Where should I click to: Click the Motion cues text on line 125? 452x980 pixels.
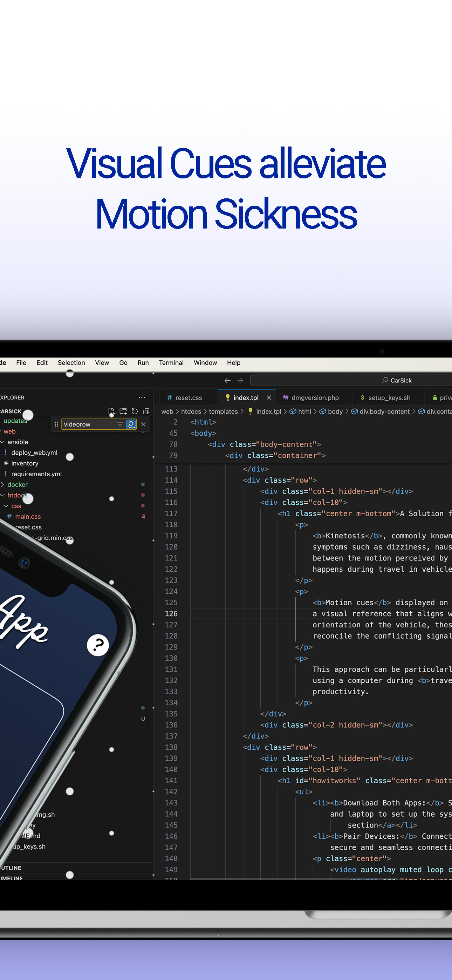[x=349, y=603]
